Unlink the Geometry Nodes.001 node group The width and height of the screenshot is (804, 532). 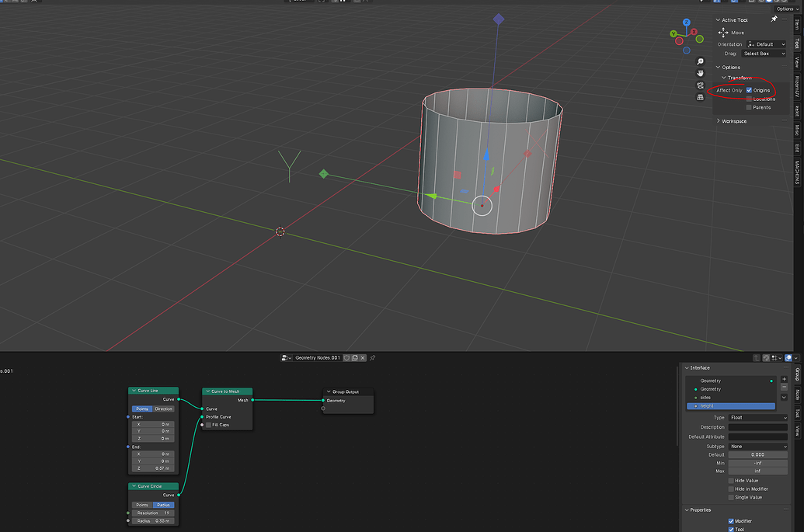[363, 358]
